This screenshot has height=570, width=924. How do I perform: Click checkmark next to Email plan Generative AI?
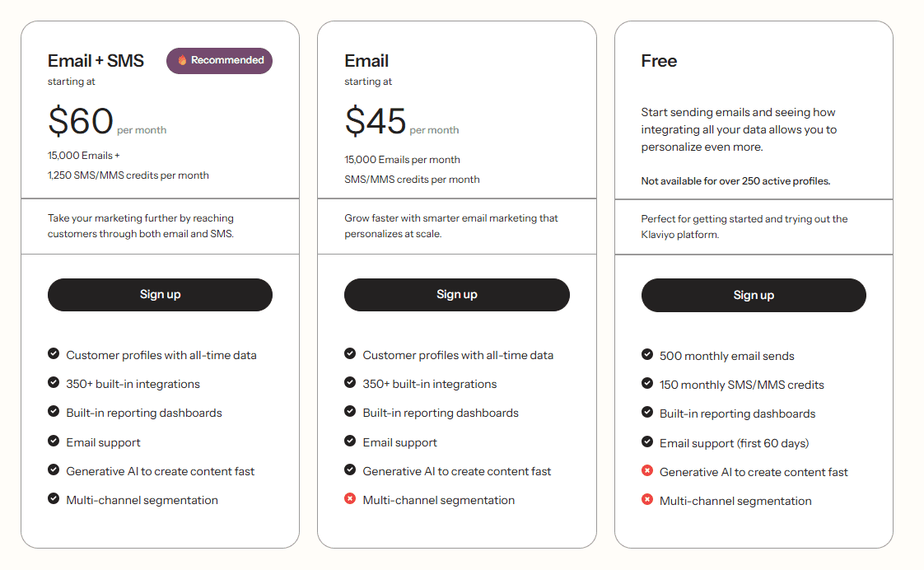click(x=350, y=470)
